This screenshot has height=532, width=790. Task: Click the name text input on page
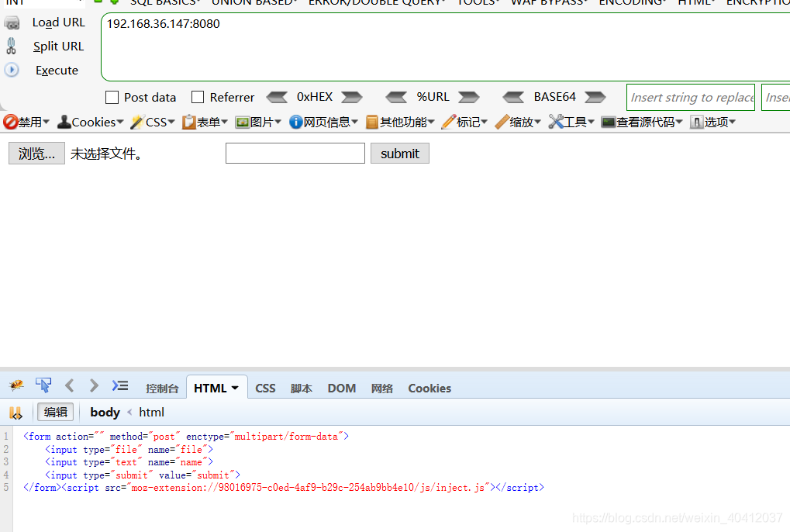tap(295, 153)
